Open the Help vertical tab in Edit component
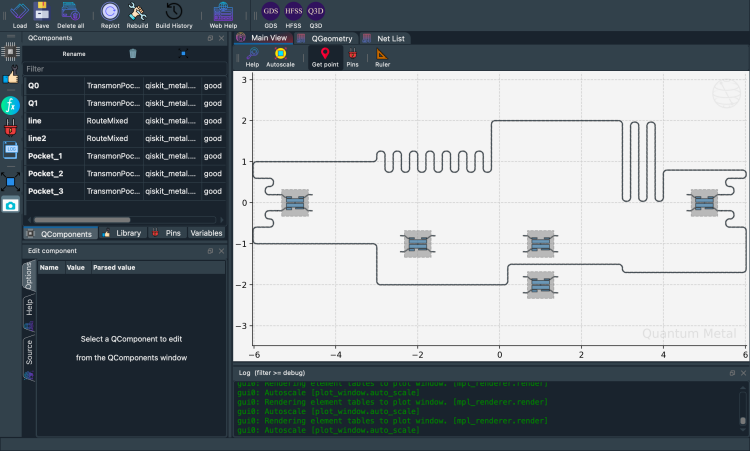 pyautogui.click(x=29, y=313)
